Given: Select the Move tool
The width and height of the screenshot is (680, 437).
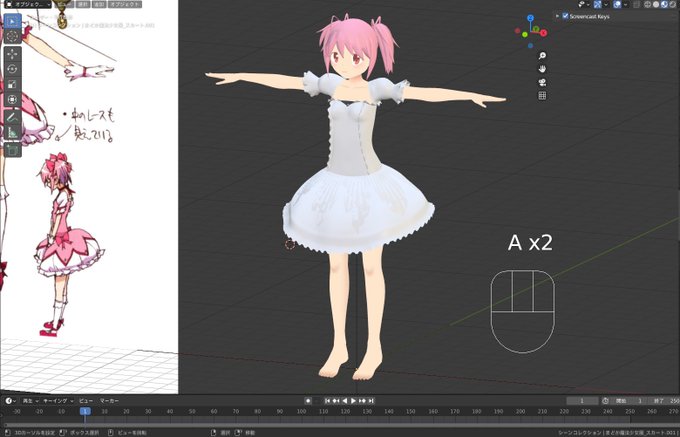Looking at the screenshot, I should tap(12, 54).
